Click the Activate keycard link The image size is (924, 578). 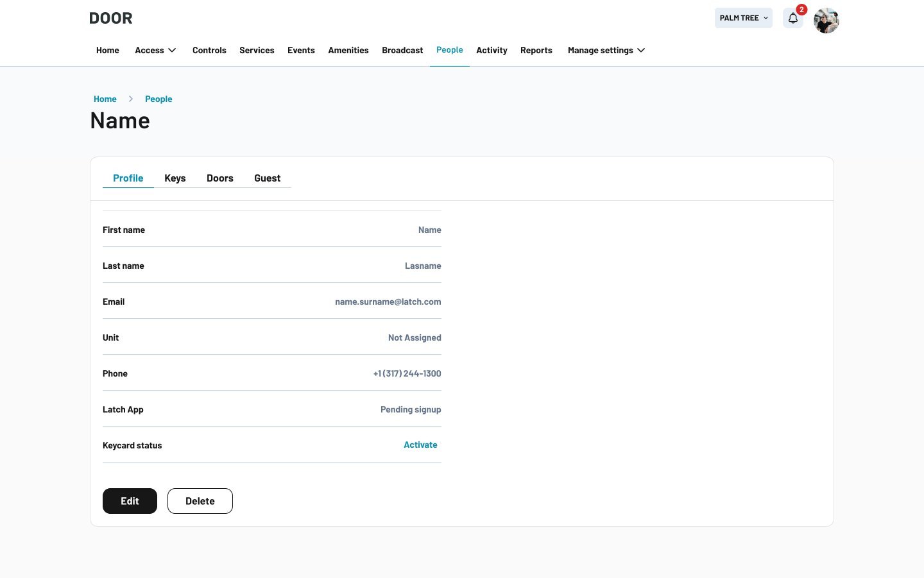pyautogui.click(x=420, y=445)
